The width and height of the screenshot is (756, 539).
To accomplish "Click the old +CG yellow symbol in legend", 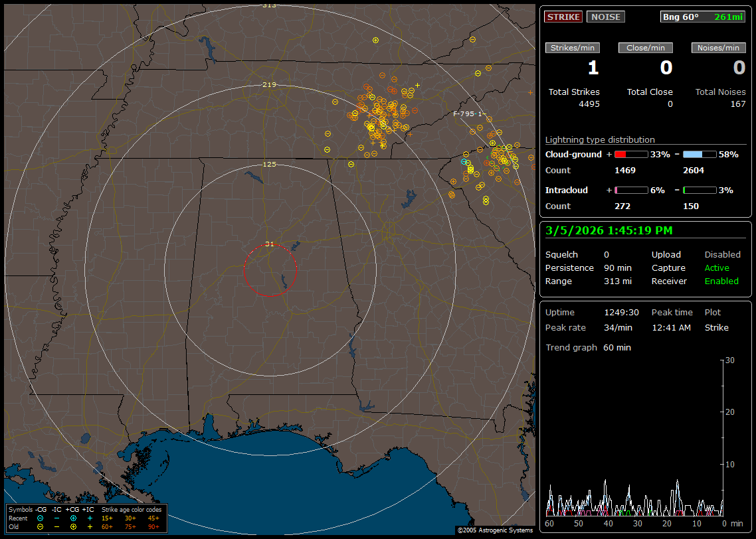I will (x=73, y=526).
